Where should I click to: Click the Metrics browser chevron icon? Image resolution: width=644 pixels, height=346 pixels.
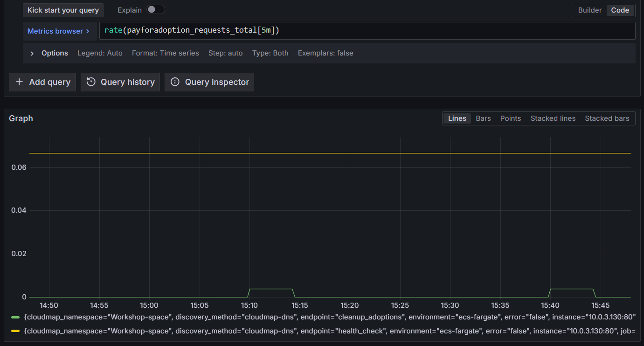coord(89,31)
